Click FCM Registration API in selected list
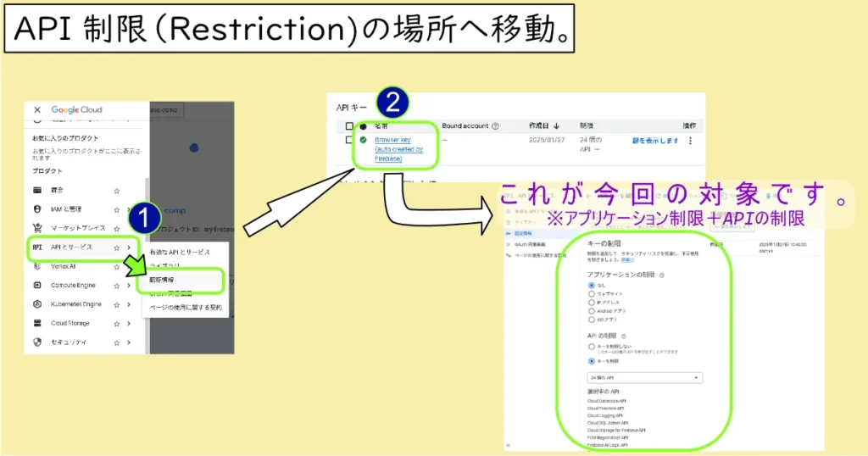This screenshot has height=456, width=868. point(607,437)
